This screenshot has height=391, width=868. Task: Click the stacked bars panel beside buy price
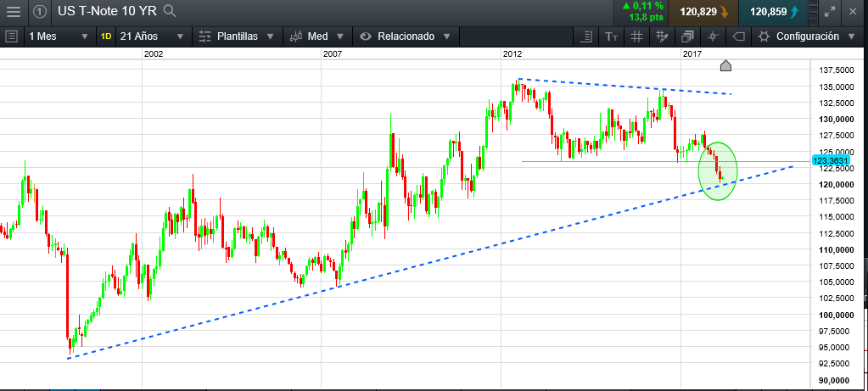point(813,12)
